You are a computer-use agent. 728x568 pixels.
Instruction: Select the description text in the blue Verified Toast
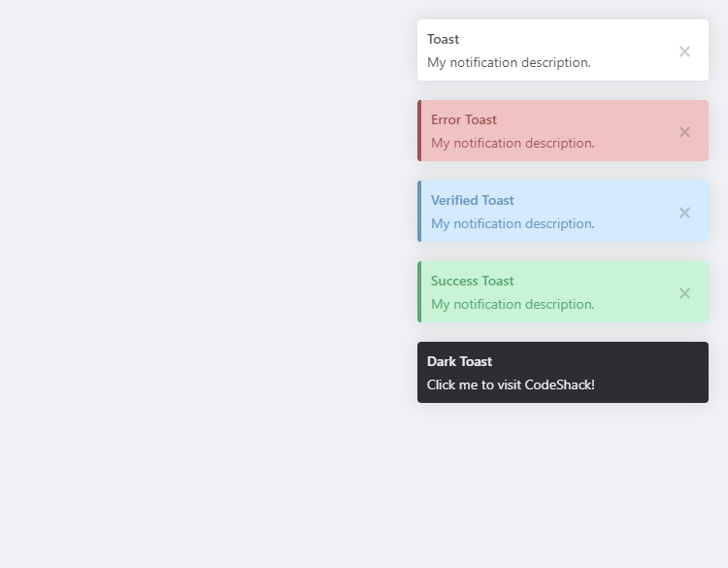[513, 224]
